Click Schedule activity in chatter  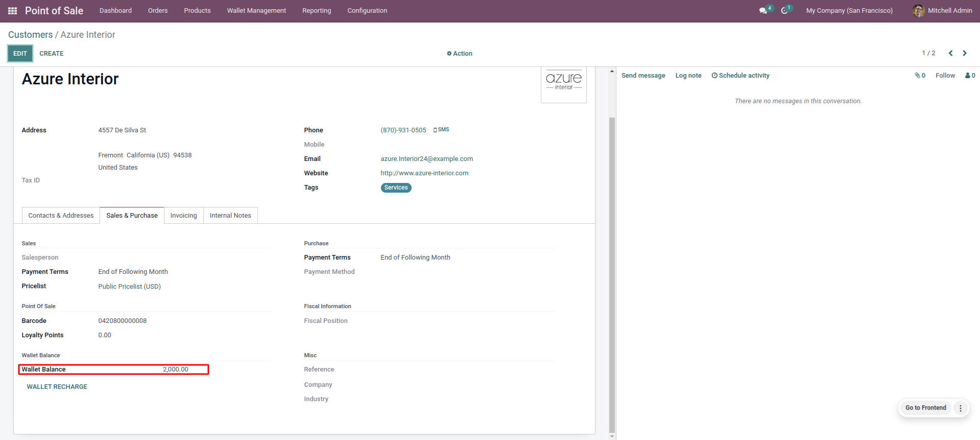click(x=740, y=76)
